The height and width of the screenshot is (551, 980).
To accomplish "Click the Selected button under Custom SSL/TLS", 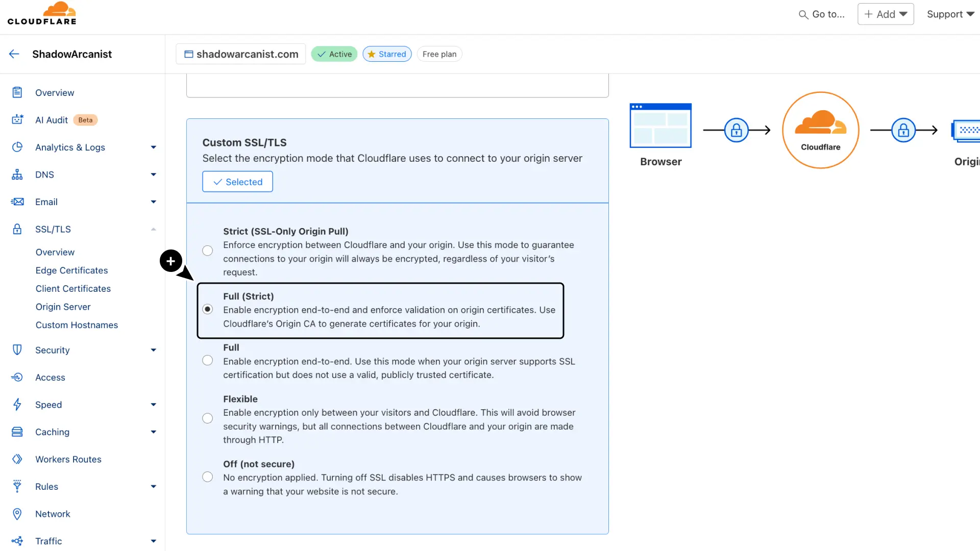I will click(x=237, y=182).
